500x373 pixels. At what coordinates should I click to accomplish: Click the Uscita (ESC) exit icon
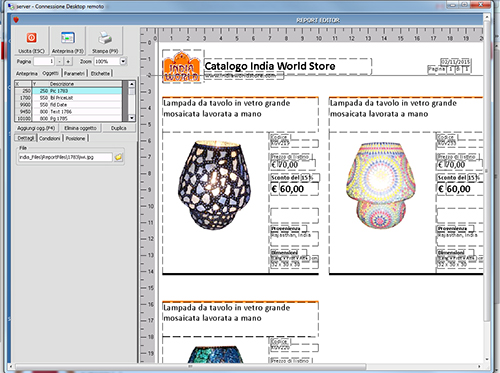[32, 38]
